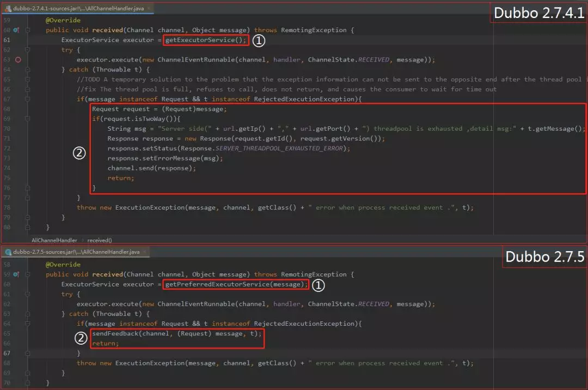Collapse catch block fold on bottom line 63
The height and width of the screenshot is (390, 588).
pos(28,314)
